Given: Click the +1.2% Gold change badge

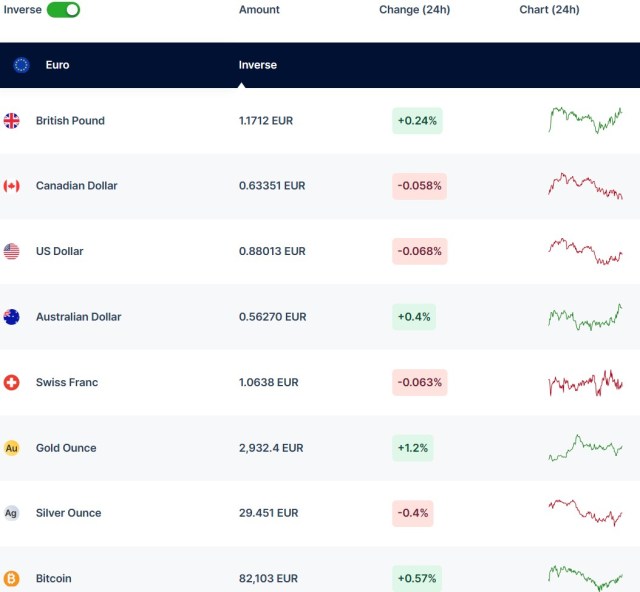Looking at the screenshot, I should tap(412, 448).
